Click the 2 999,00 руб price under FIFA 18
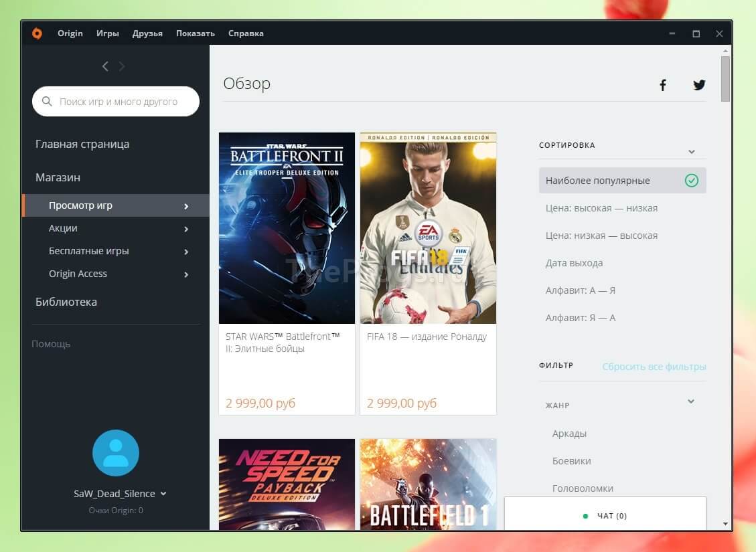Screen dimensions: 756x552 point(402,403)
